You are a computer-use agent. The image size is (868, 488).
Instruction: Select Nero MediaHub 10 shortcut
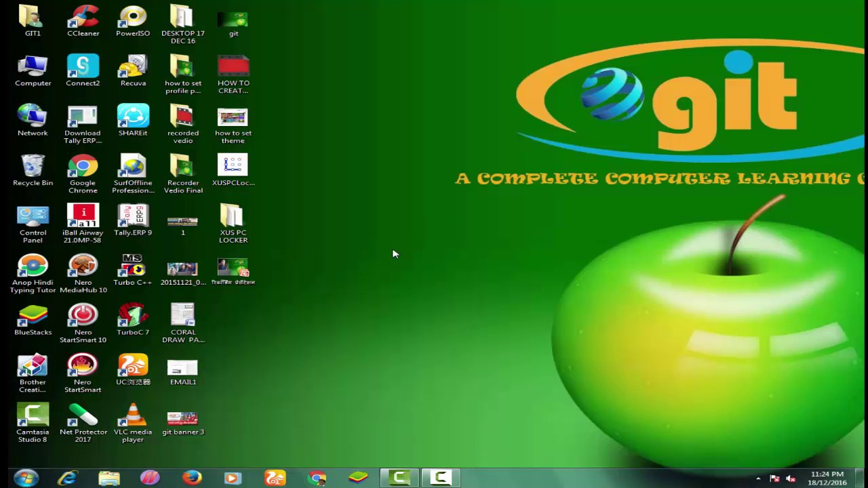click(x=83, y=274)
